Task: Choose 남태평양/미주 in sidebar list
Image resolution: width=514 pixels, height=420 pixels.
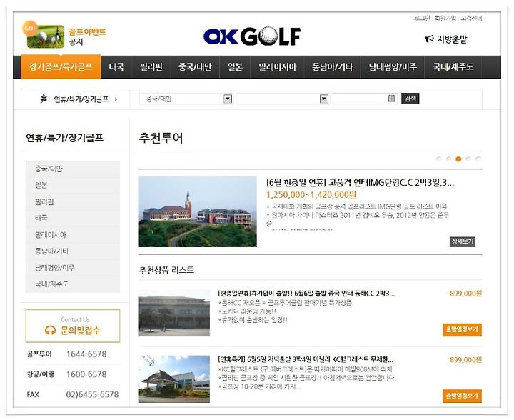Action: [x=73, y=268]
